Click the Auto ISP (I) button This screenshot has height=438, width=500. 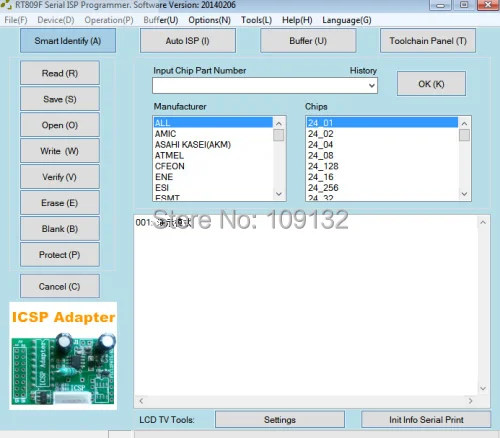188,41
